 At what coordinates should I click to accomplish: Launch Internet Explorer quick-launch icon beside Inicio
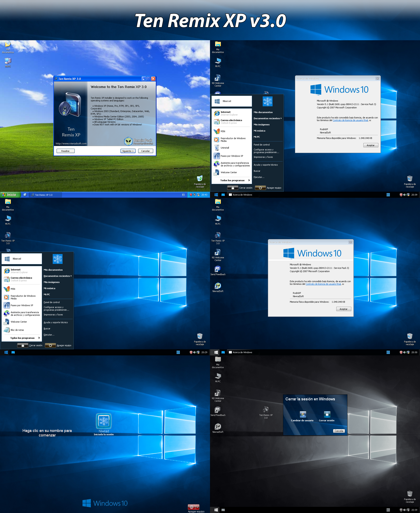[25, 195]
